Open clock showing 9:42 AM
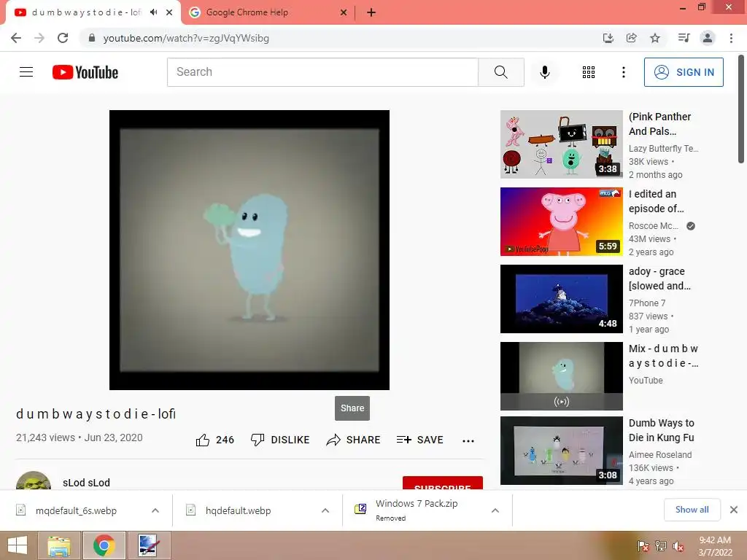 click(715, 545)
